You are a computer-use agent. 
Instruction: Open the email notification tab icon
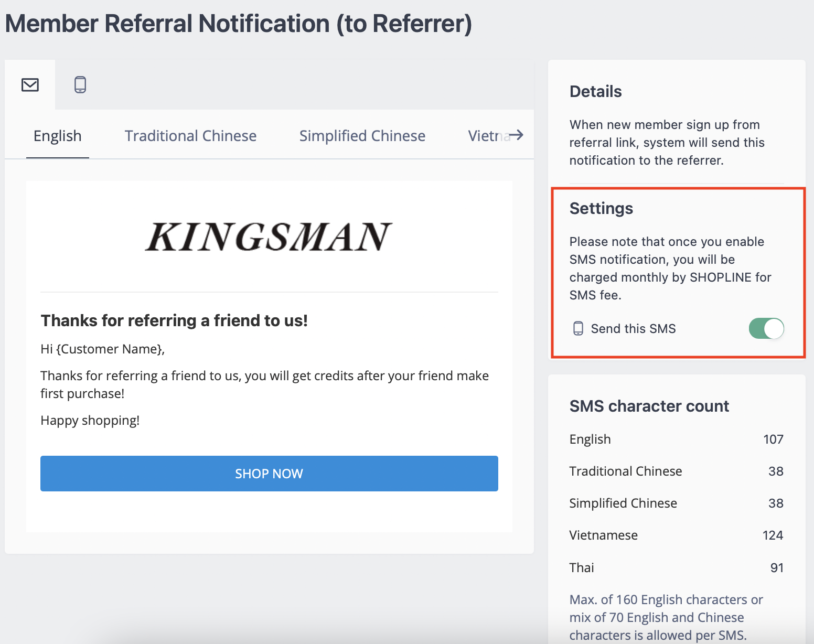coord(30,84)
